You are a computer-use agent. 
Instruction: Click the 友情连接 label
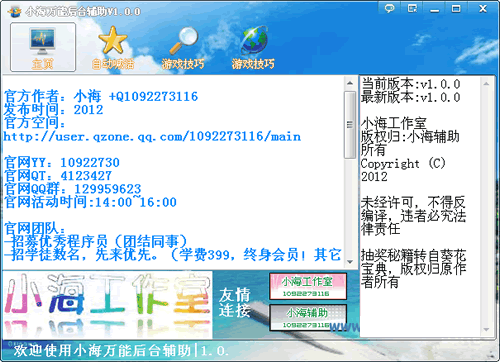[x=234, y=303]
